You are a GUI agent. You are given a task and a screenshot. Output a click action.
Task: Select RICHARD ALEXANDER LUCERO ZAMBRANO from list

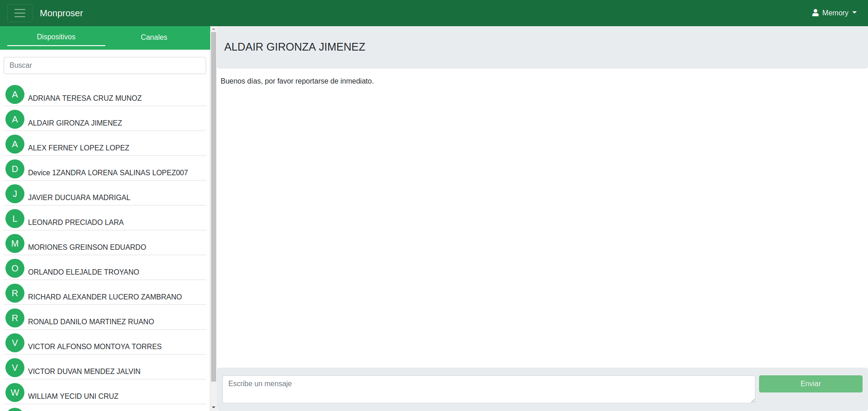[105, 297]
